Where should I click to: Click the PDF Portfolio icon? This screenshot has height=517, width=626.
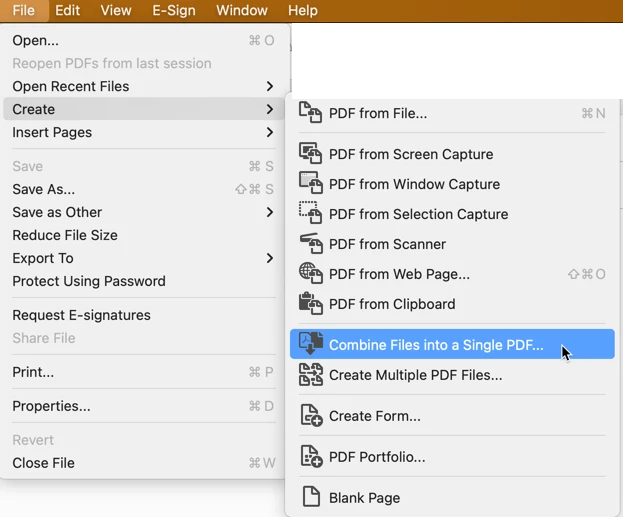click(311, 456)
